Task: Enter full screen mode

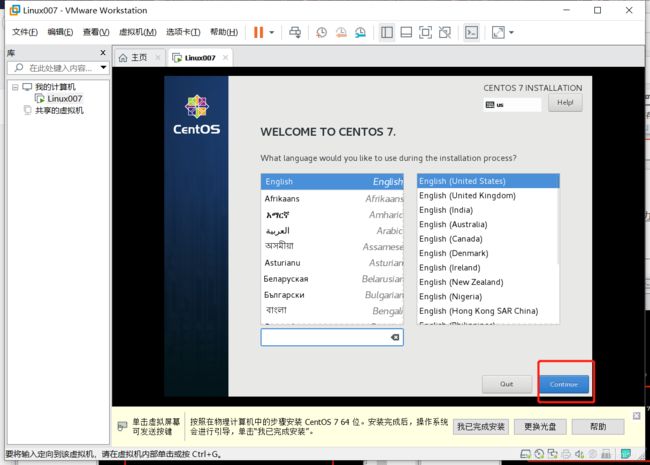Action: point(425,32)
